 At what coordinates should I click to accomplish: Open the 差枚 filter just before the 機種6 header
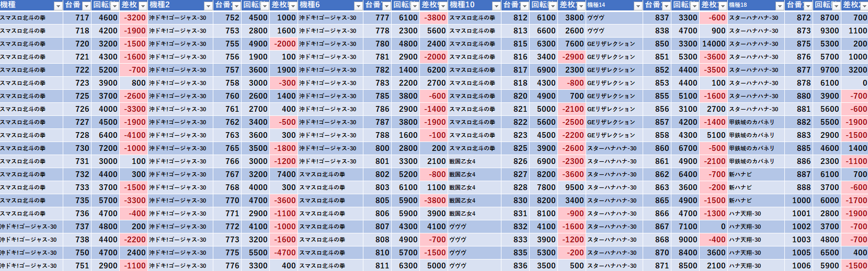pyautogui.click(x=293, y=6)
